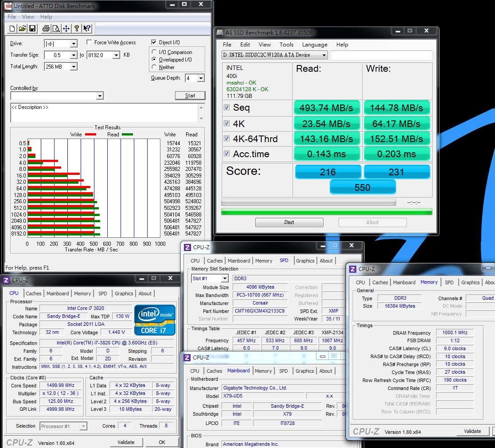Activate the context help pointer icon
The width and height of the screenshot is (495, 448).
(x=87, y=29)
